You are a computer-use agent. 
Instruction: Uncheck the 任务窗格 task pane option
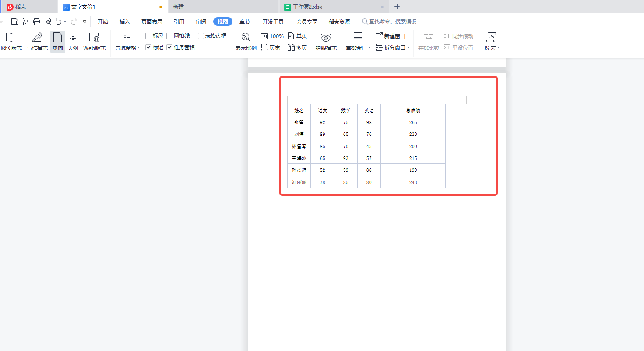pos(169,47)
